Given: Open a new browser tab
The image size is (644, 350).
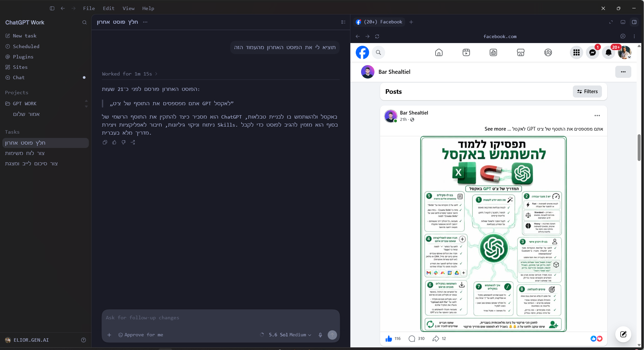Looking at the screenshot, I should 411,22.
